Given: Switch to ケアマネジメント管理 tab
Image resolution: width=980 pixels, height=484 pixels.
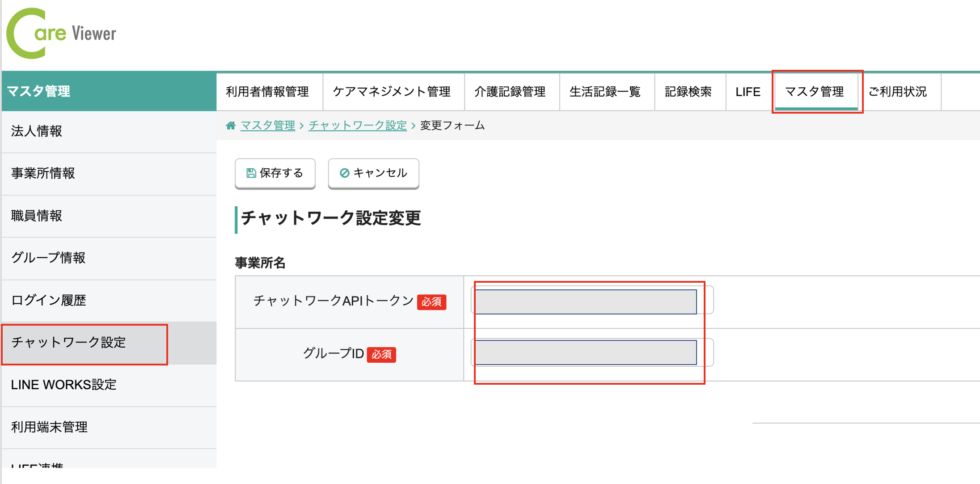Looking at the screenshot, I should pyautogui.click(x=392, y=92).
